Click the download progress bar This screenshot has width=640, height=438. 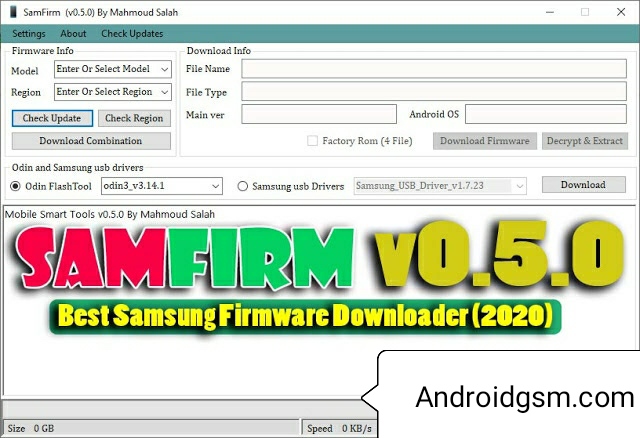(188, 409)
